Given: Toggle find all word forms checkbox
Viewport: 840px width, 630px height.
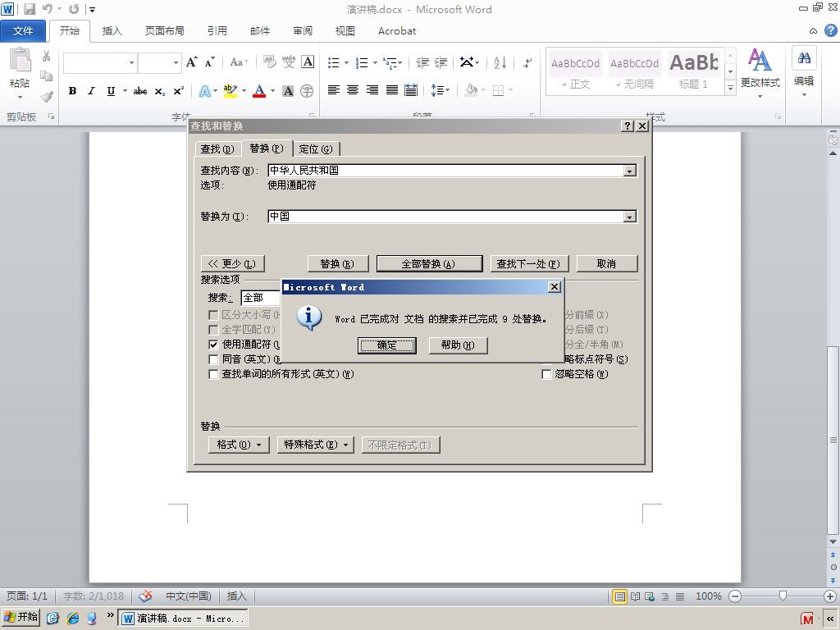Looking at the screenshot, I should (x=213, y=374).
